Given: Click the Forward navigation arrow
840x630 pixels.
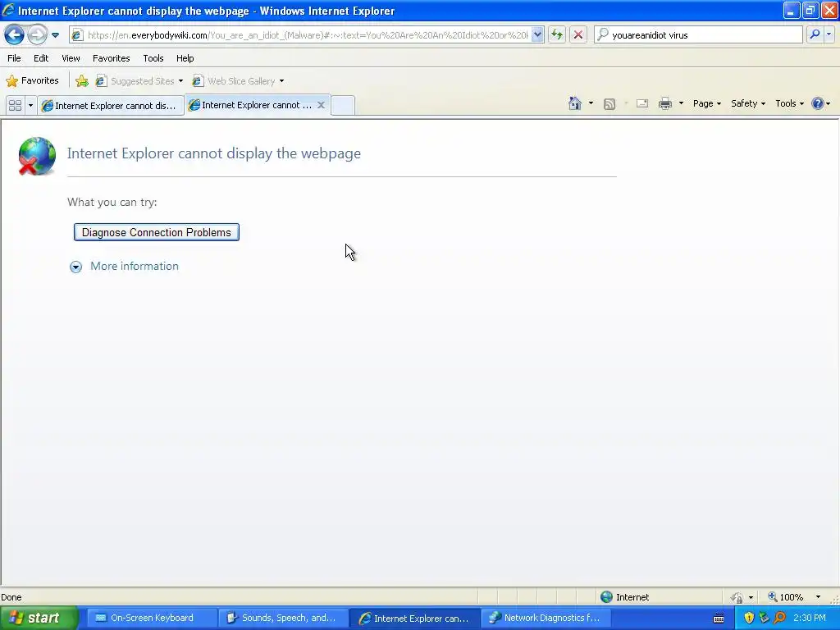Looking at the screenshot, I should tap(36, 35).
